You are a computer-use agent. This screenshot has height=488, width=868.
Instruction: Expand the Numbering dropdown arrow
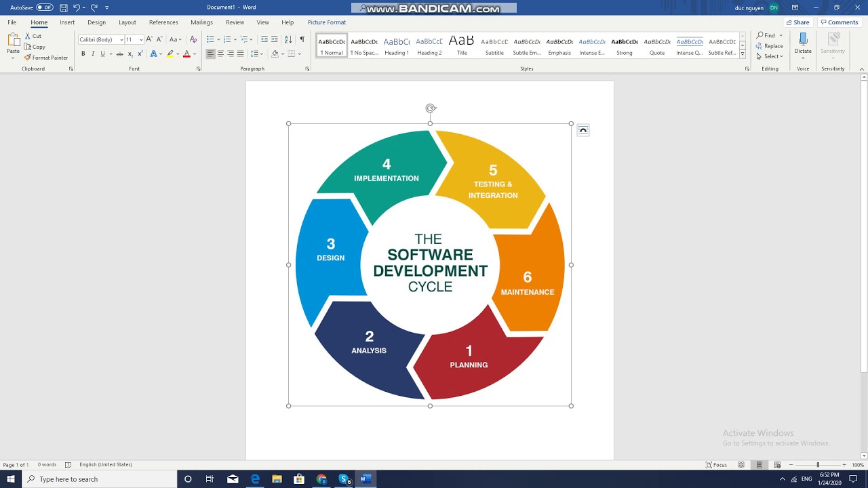[235, 39]
